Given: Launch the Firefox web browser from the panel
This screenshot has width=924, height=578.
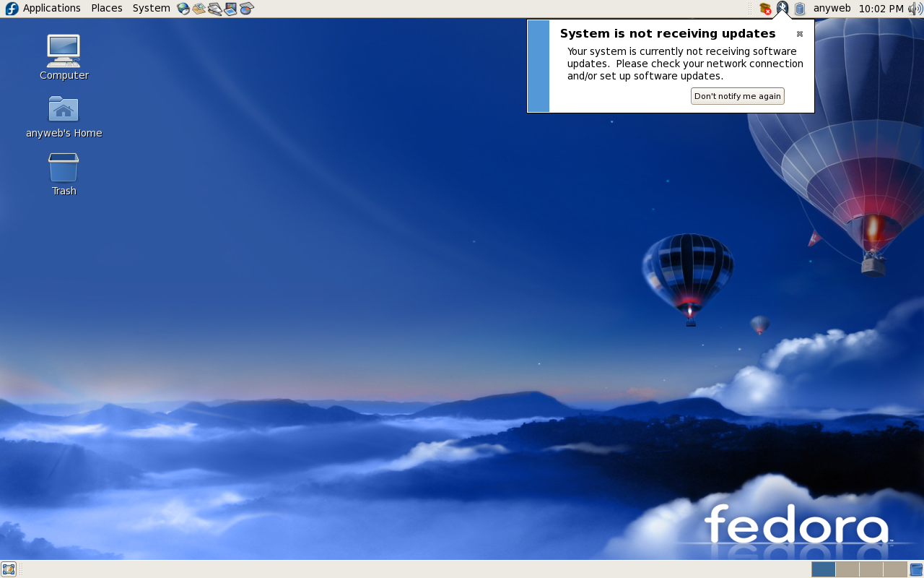Looking at the screenshot, I should point(183,9).
